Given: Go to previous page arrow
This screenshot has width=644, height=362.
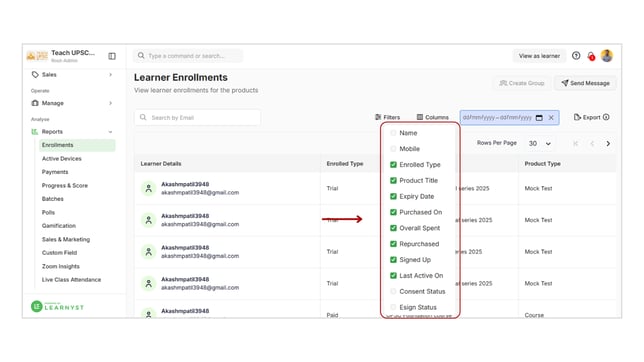Looking at the screenshot, I should pyautogui.click(x=592, y=143).
